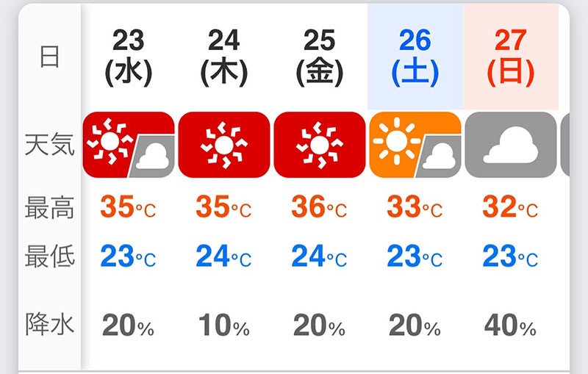Click the 降水 precipitation row label
Image resolution: width=588 pixels, height=374 pixels.
coord(49,324)
